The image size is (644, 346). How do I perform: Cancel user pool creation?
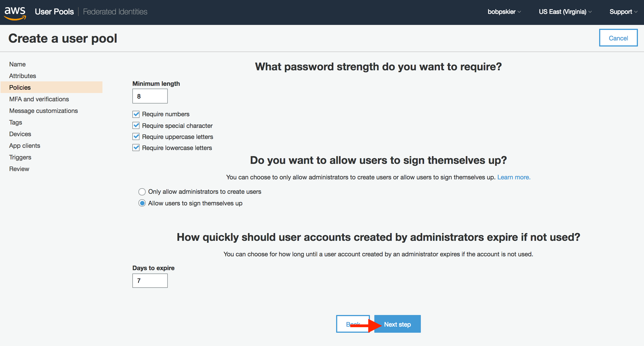pyautogui.click(x=618, y=38)
